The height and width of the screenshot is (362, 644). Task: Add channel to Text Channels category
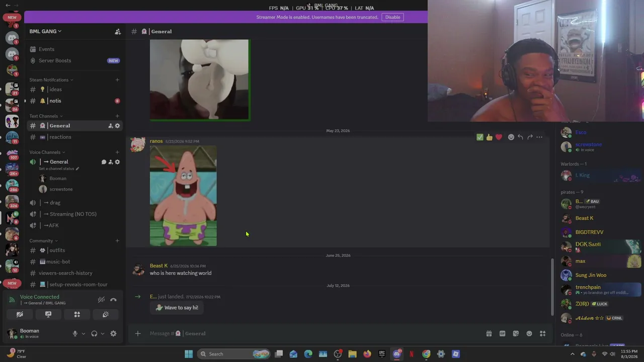tap(117, 116)
